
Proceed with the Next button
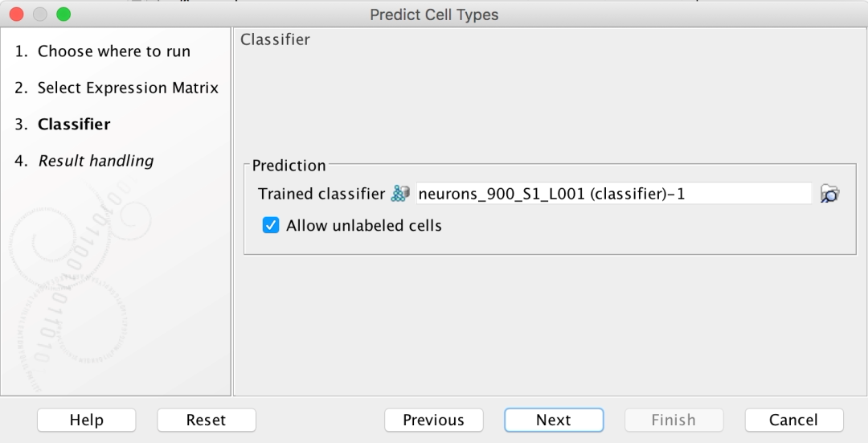tap(554, 420)
